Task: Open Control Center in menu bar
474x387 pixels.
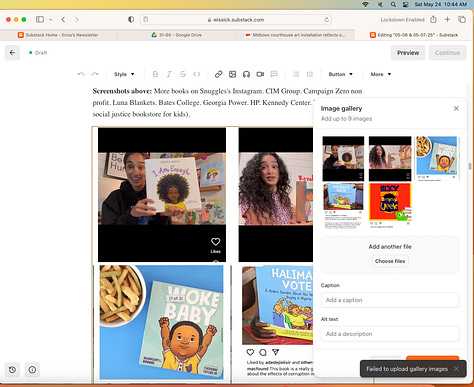Action: (x=406, y=4)
